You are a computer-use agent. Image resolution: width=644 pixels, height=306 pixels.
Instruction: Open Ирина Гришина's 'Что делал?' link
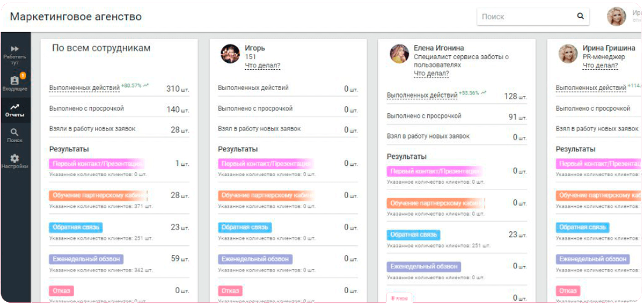coord(600,66)
